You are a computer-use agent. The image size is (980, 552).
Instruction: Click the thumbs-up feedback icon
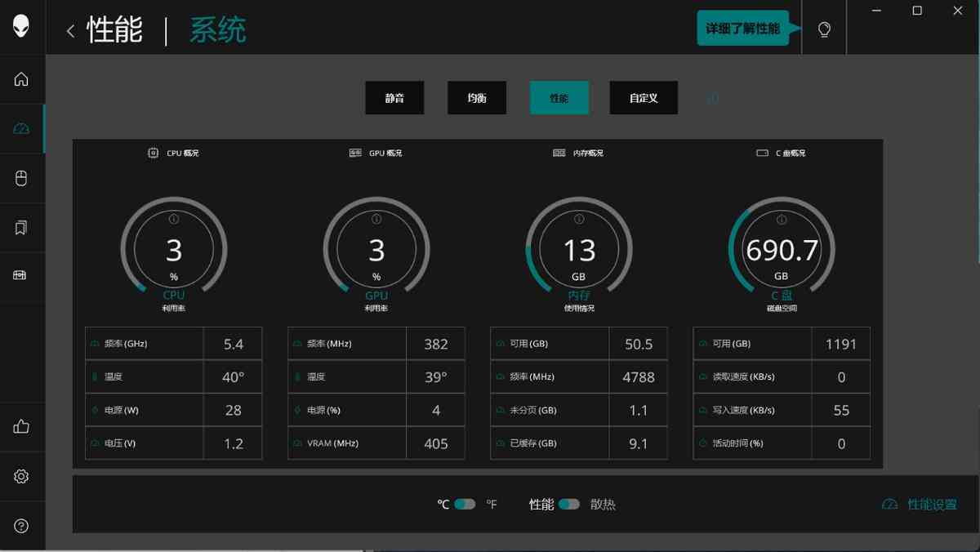click(21, 426)
